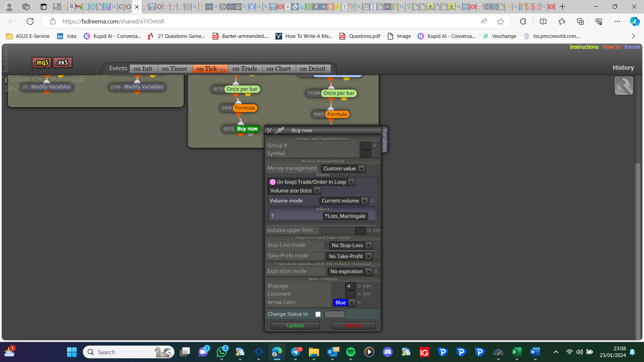Open Stop-Loss mode dropdown

(x=351, y=245)
